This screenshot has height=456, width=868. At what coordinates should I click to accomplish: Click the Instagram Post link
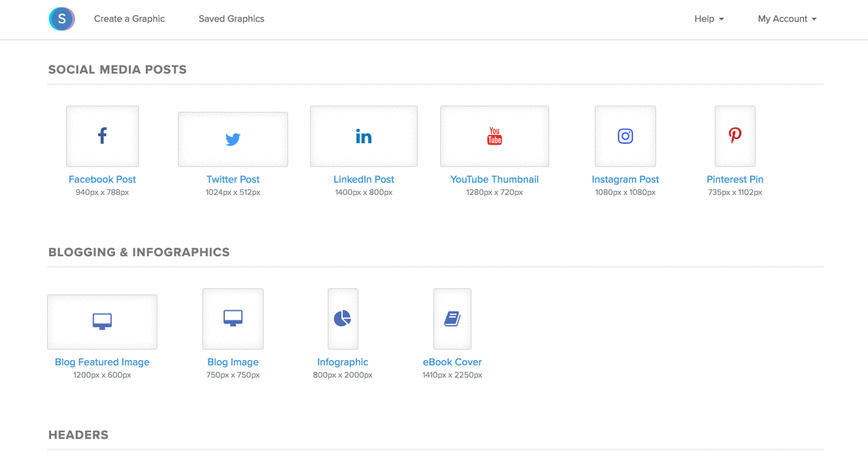(625, 179)
